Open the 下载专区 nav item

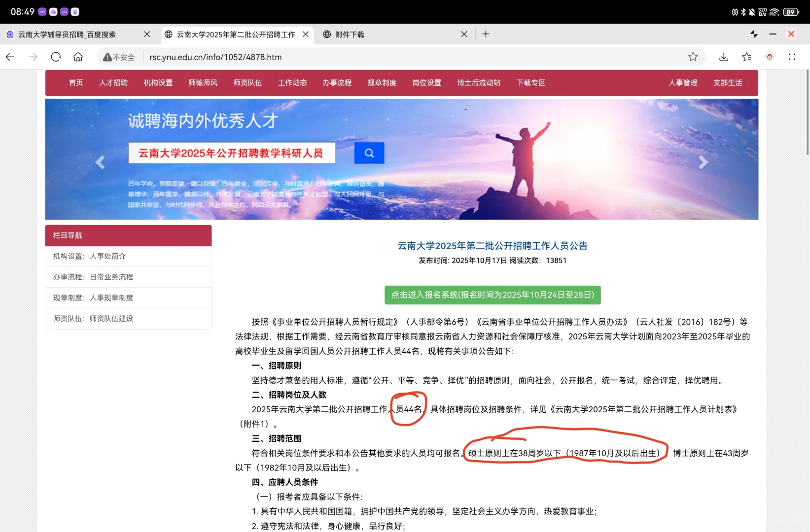pyautogui.click(x=531, y=83)
